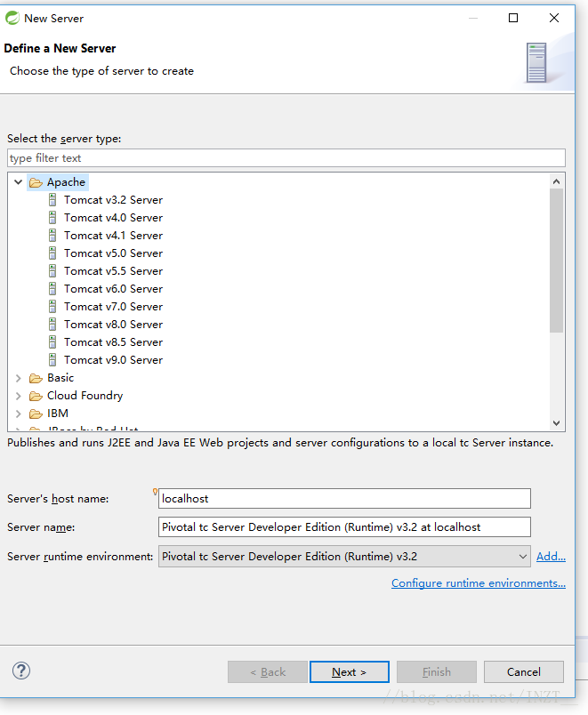Click the Tomcat v3.2 Server icon
Screen dimensions: 588x715
point(52,200)
